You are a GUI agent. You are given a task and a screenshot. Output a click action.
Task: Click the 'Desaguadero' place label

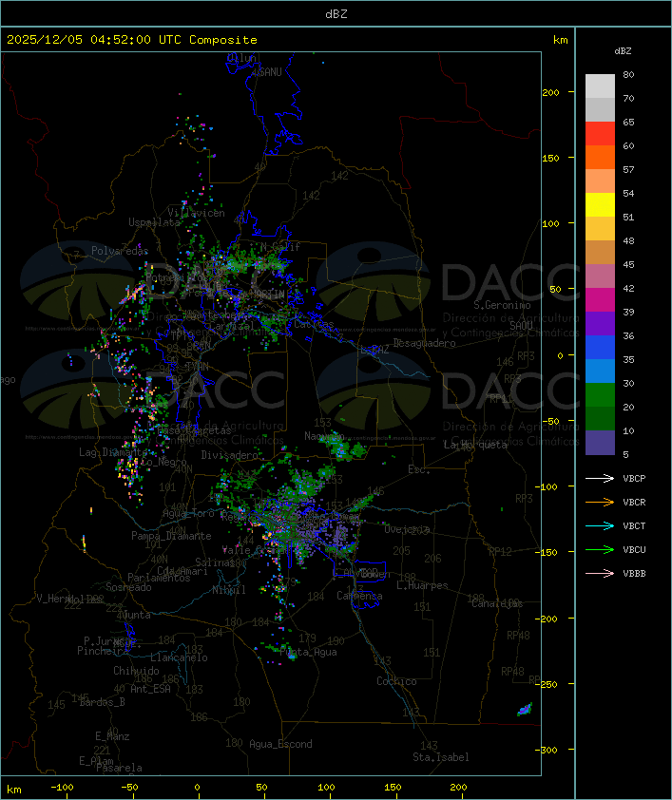424,343
